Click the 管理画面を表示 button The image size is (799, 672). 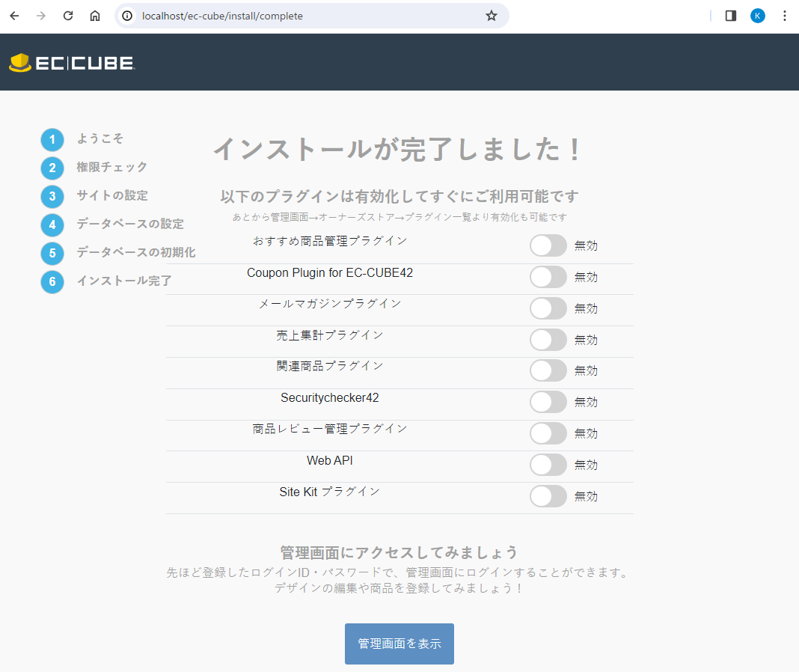click(x=399, y=644)
